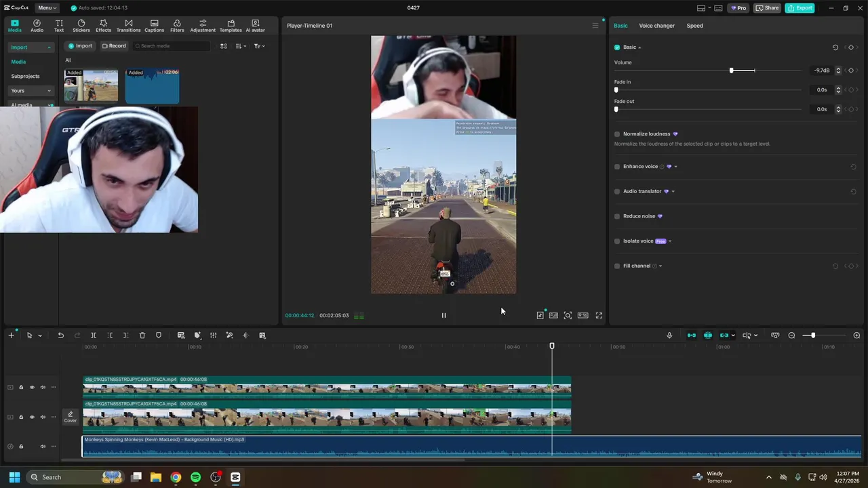This screenshot has width=868, height=488.
Task: Select the Basic audio tab
Action: 620,26
